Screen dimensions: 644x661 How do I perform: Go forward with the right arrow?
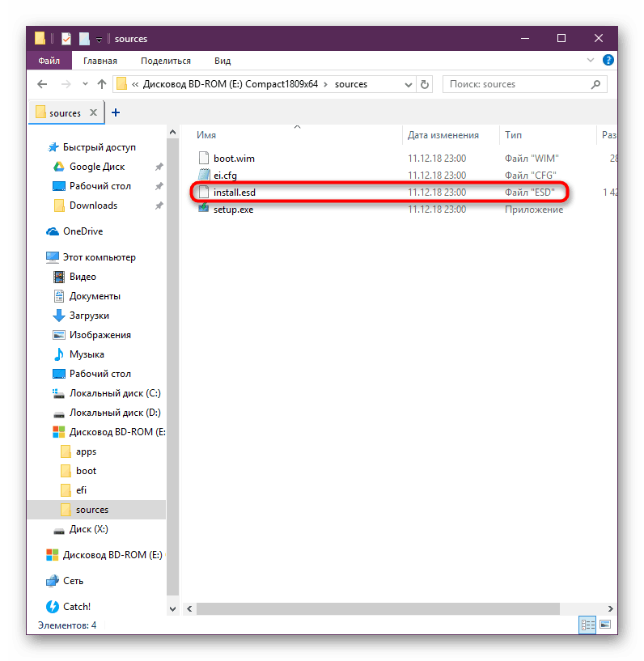click(x=66, y=84)
